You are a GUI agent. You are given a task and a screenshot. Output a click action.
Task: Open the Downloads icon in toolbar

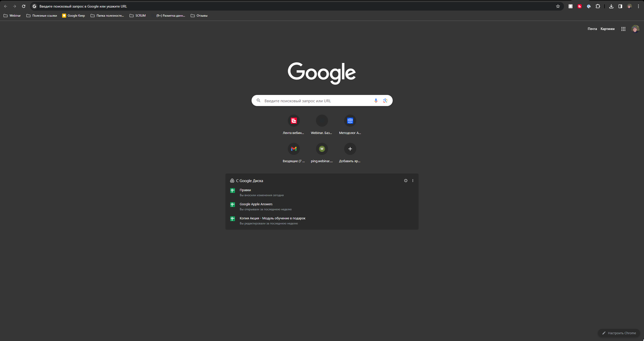[x=611, y=6]
